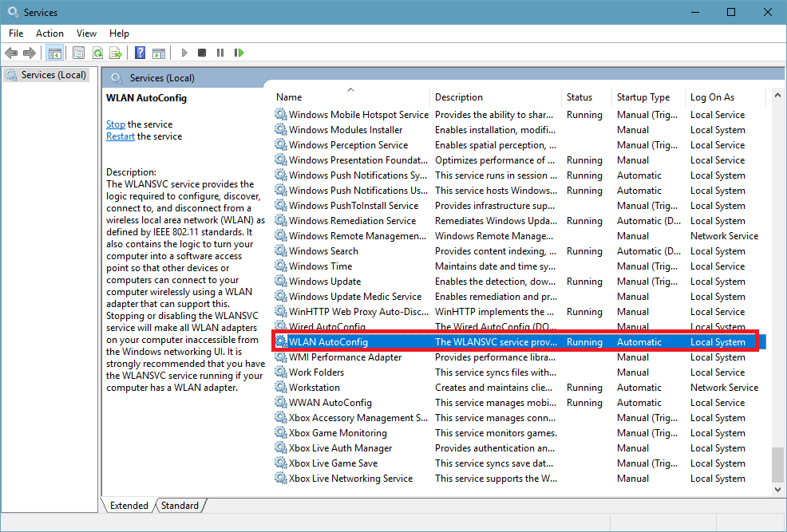Open the File menu
This screenshot has height=532, width=787.
point(16,33)
